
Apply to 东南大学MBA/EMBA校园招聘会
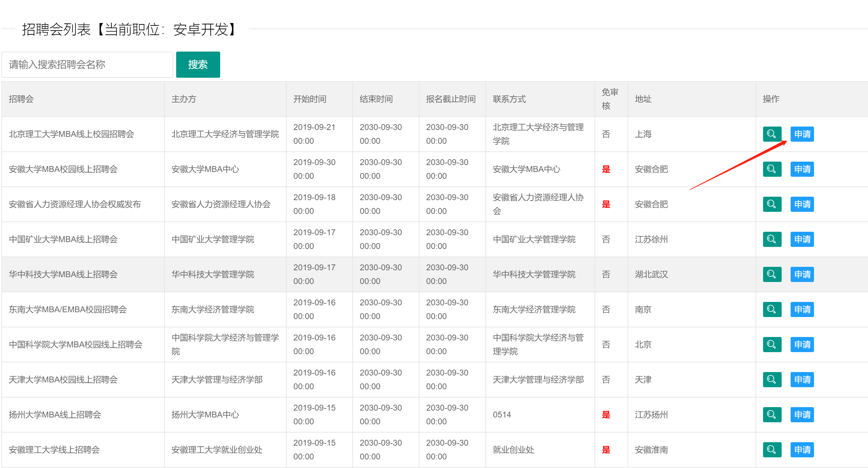point(802,309)
